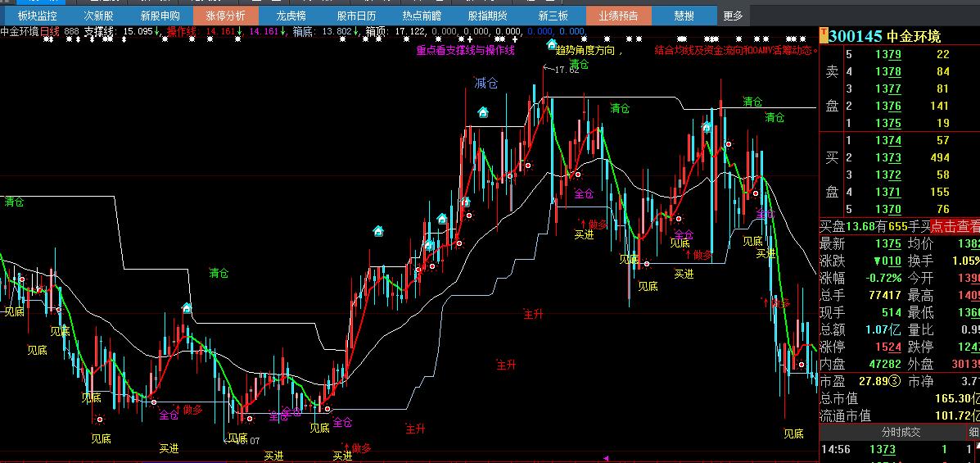Click buy level 3 price 1372
The image size is (980, 463).
click(888, 175)
